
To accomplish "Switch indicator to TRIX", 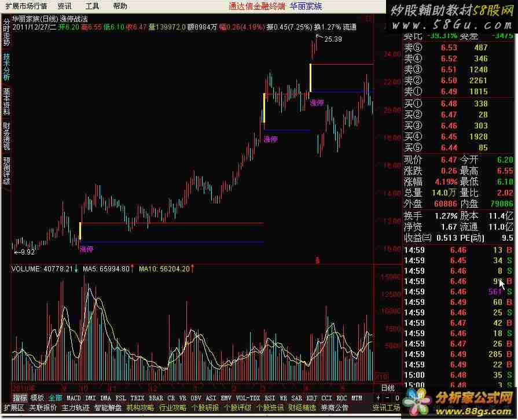I will pyautogui.click(x=137, y=398).
